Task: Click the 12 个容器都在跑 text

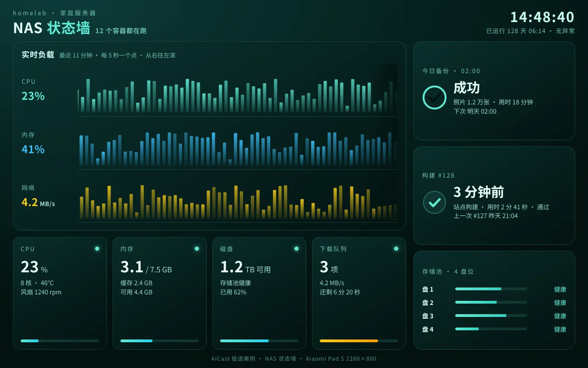Action: coord(121,31)
